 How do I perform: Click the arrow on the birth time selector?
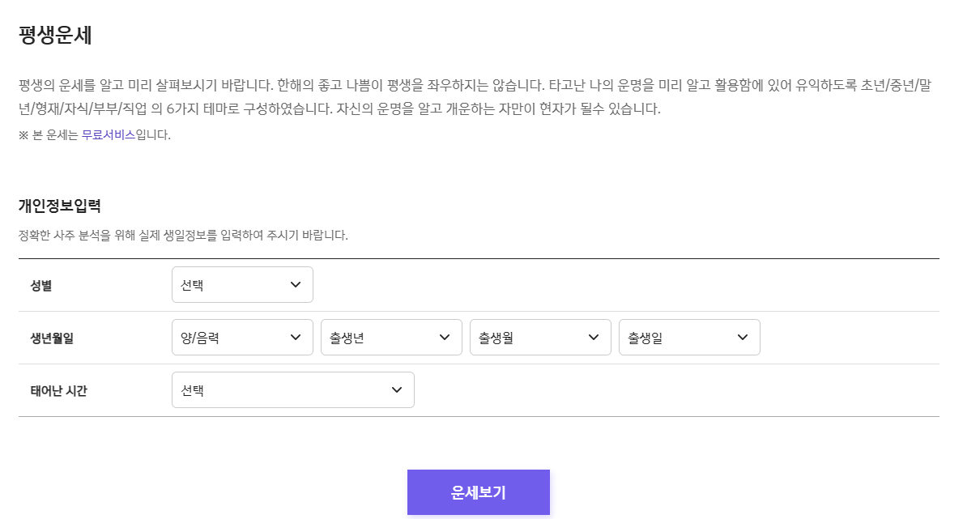pos(396,389)
